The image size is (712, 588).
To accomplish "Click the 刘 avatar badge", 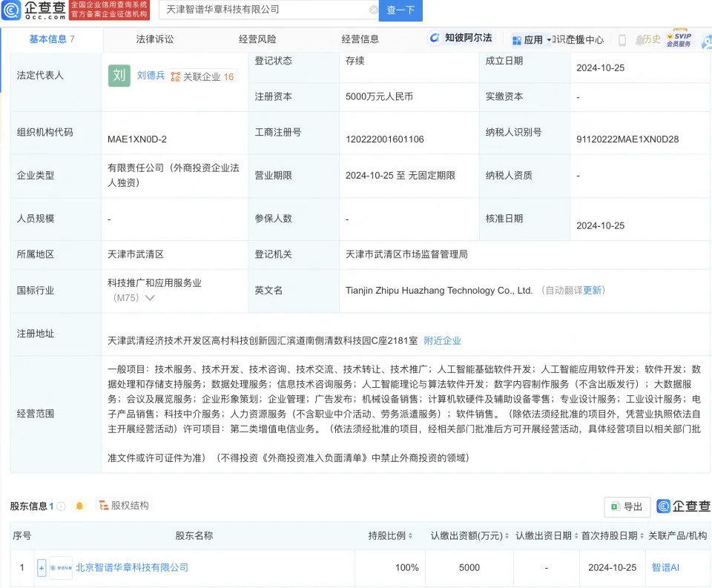I will 119,76.
